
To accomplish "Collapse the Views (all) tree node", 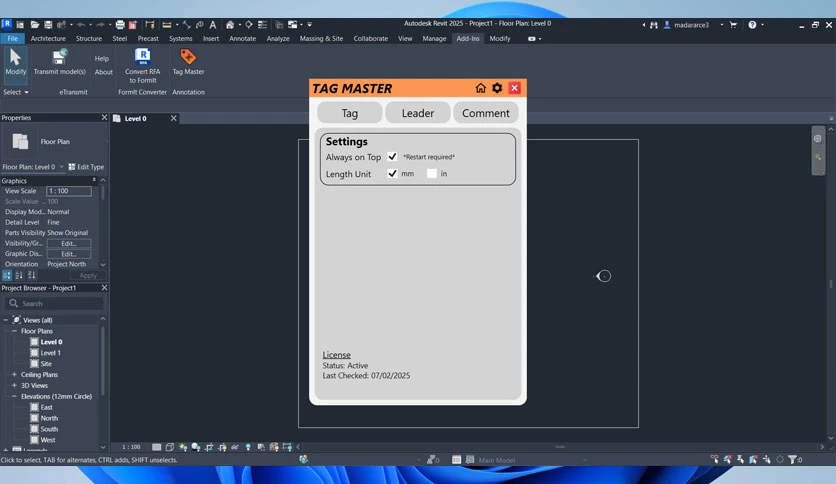I will [x=6, y=320].
